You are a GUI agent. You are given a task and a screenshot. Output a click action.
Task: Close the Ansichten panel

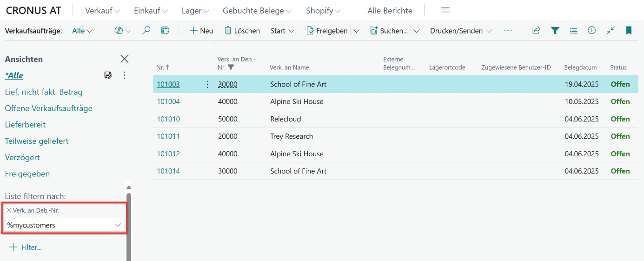[x=124, y=59]
